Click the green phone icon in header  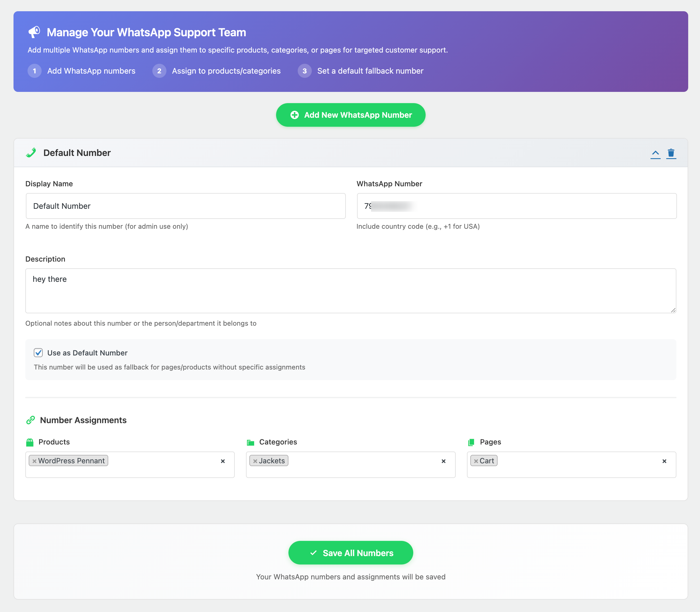pyautogui.click(x=31, y=153)
